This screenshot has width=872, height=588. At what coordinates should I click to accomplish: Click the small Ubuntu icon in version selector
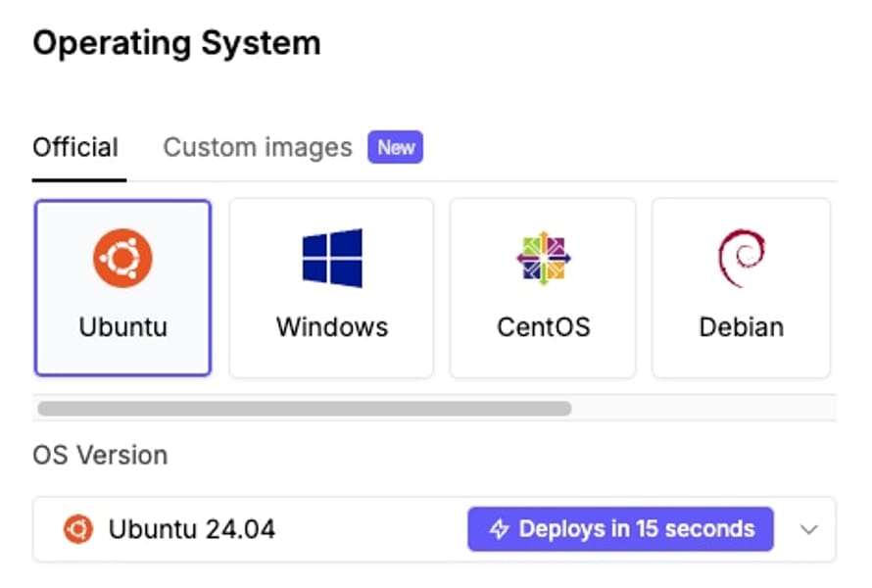point(78,529)
